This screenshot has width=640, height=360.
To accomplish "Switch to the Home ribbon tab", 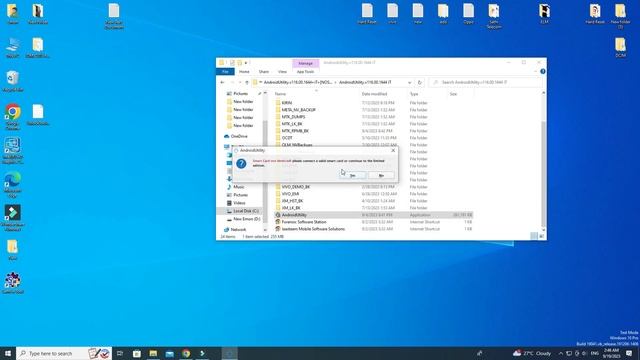I will [244, 71].
